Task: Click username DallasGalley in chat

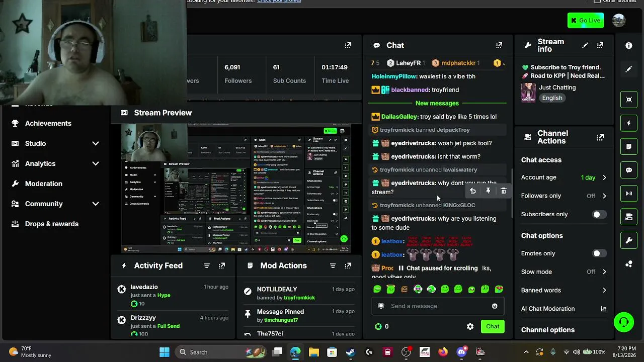Action: pos(399,117)
